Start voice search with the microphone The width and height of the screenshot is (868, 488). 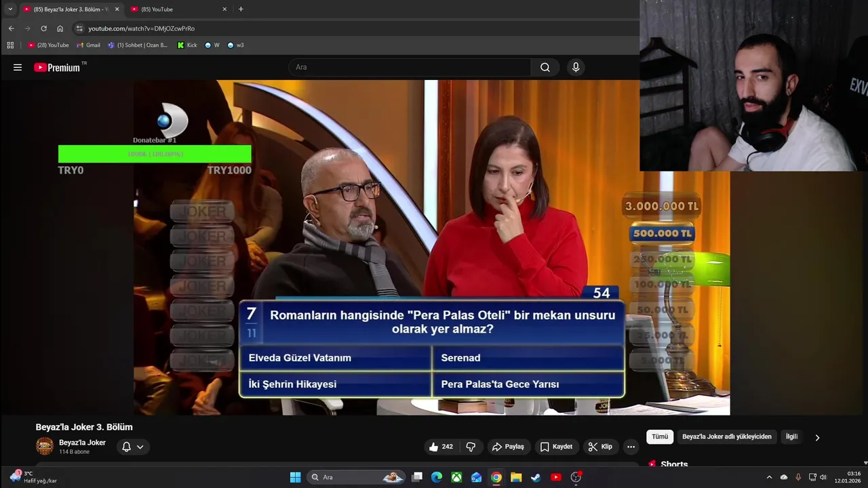point(576,67)
